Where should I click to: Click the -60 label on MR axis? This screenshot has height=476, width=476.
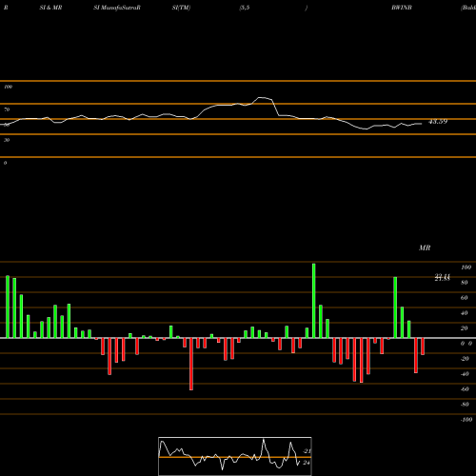[x=465, y=389]
